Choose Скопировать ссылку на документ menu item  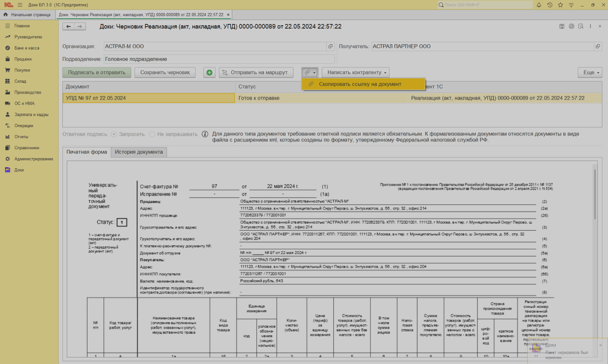pos(360,84)
